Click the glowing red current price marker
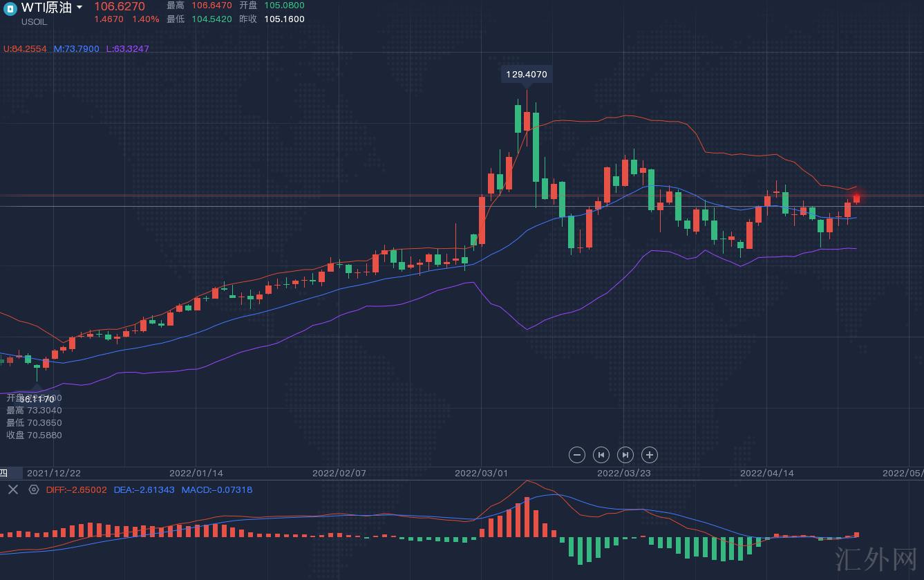Screen dimensions: 924x580 [857, 198]
